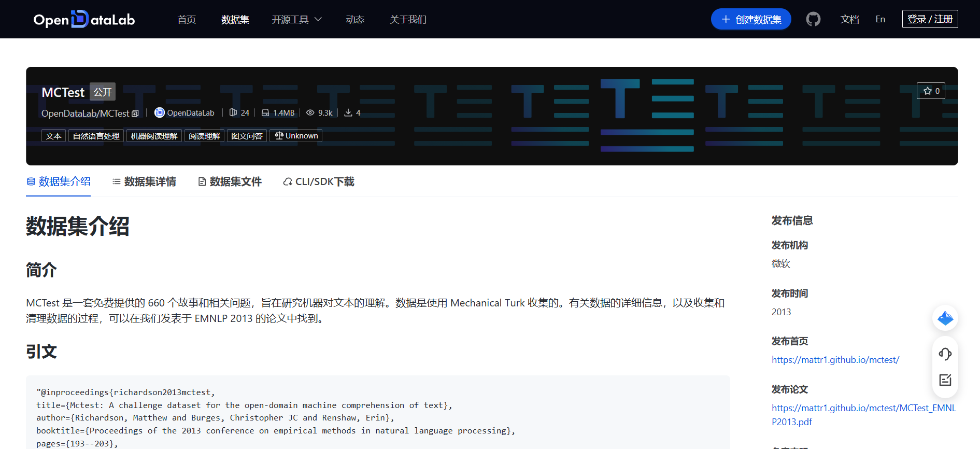The width and height of the screenshot is (980, 449).
Task: Open 关于我们 navigation item
Action: click(408, 19)
